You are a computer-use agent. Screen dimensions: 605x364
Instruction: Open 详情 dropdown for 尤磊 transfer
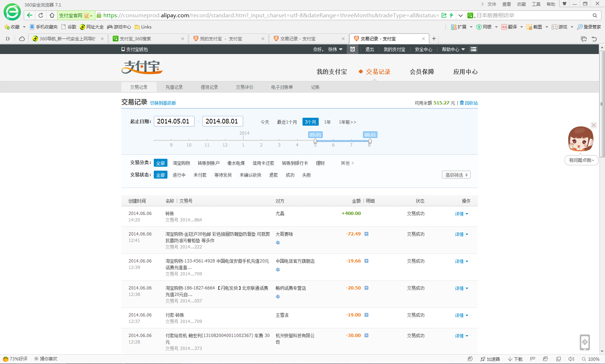click(x=461, y=214)
